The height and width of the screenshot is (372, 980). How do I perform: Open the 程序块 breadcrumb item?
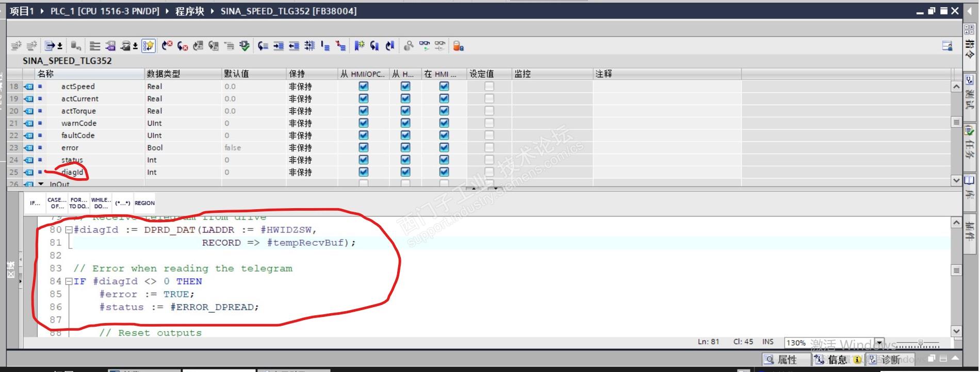tap(189, 11)
